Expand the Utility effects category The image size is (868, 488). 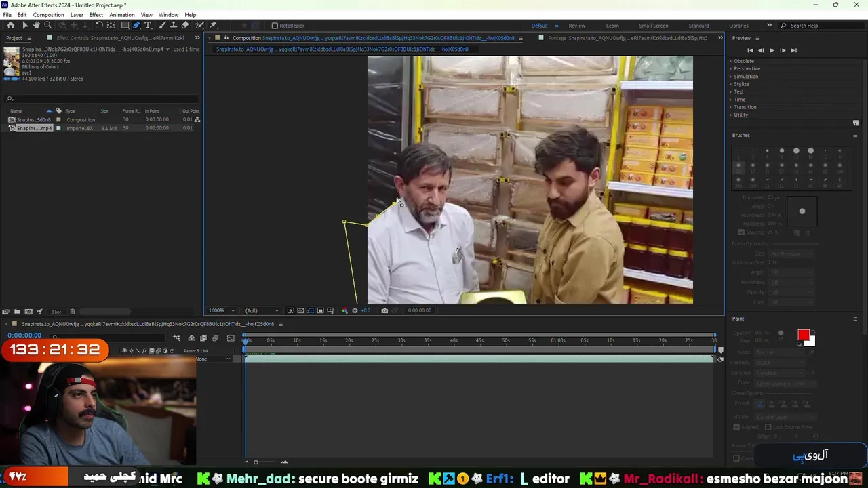(730, 115)
